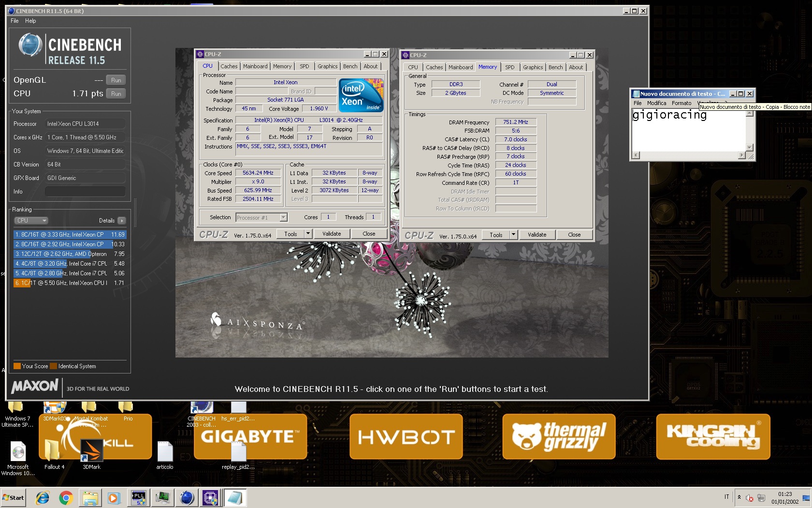This screenshot has height=508, width=812.
Task: Open the Prio desktop folder
Action: click(128, 412)
